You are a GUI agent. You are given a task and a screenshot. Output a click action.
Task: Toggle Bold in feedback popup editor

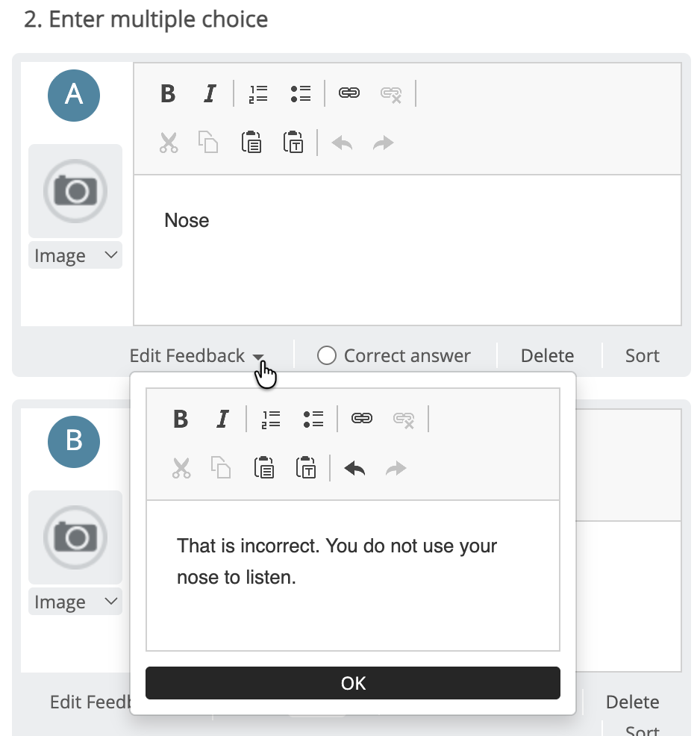click(x=180, y=419)
